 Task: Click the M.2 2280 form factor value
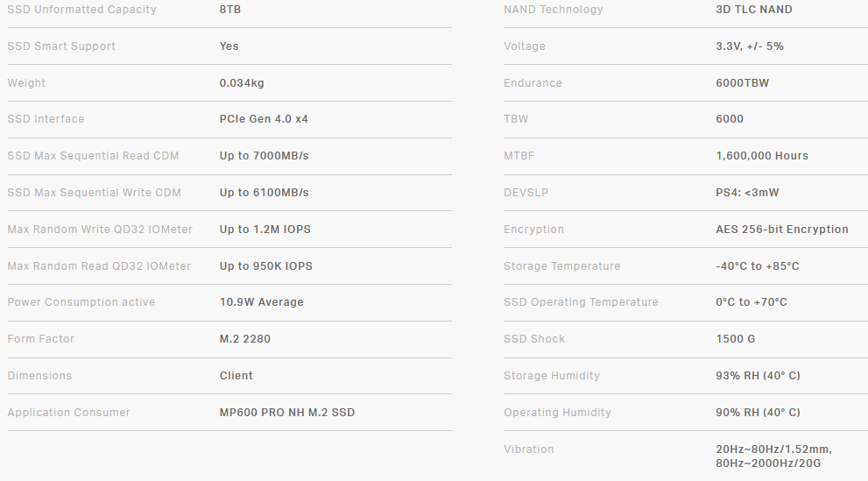tap(245, 339)
